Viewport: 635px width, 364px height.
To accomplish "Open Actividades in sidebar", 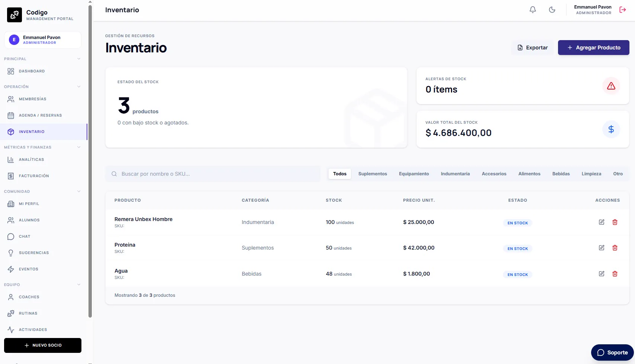I will [x=43, y=330].
